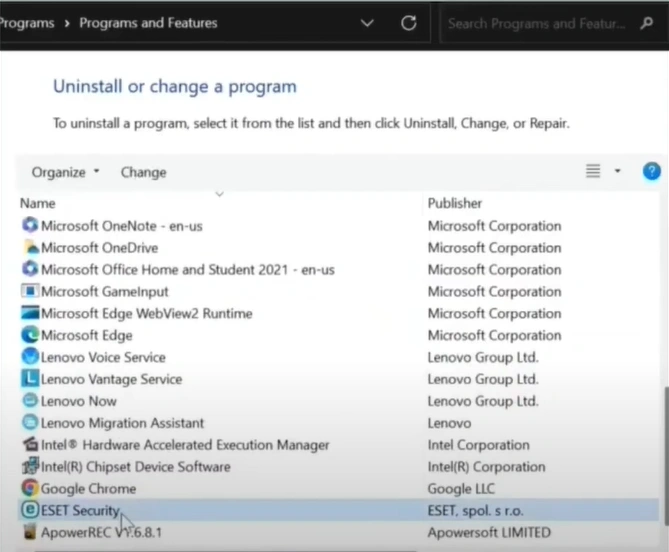Click the Microsoft GameInput icon

[x=30, y=291]
